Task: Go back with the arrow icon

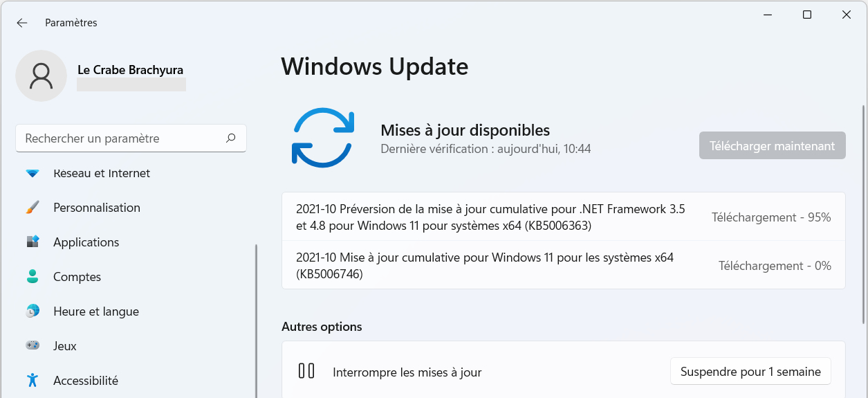Action: point(22,23)
